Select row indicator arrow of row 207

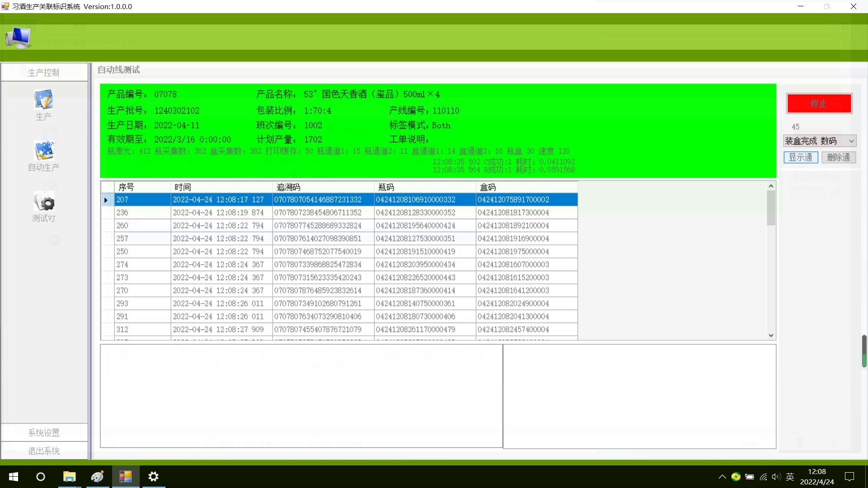[106, 200]
